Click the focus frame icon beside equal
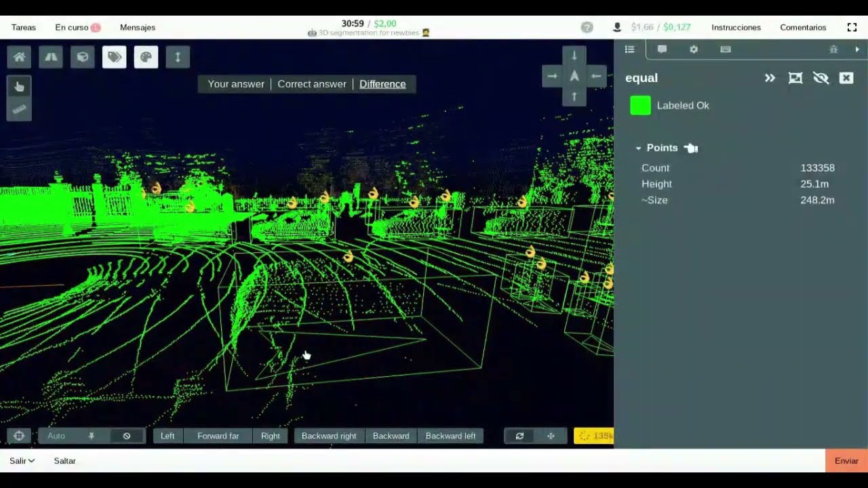The width and height of the screenshot is (868, 488). (795, 78)
